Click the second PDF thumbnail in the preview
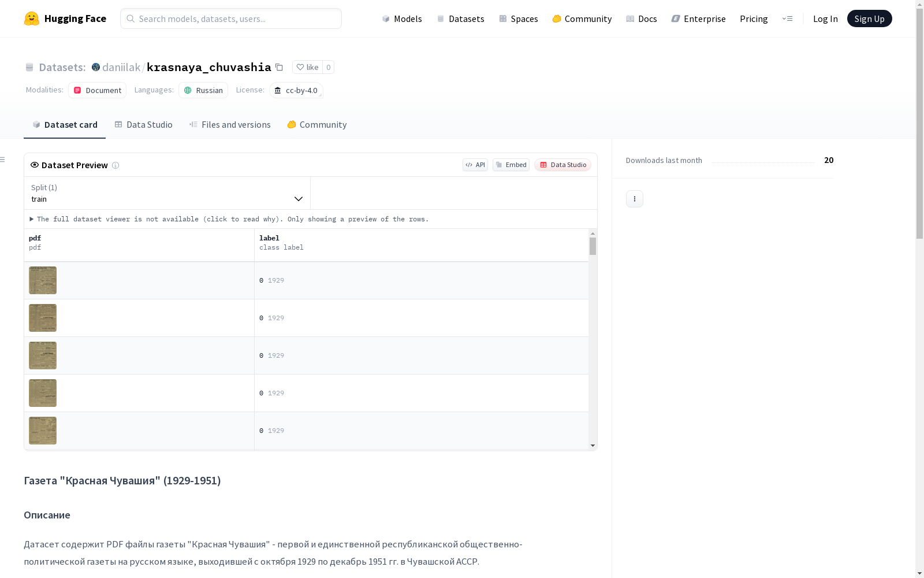 tap(43, 318)
